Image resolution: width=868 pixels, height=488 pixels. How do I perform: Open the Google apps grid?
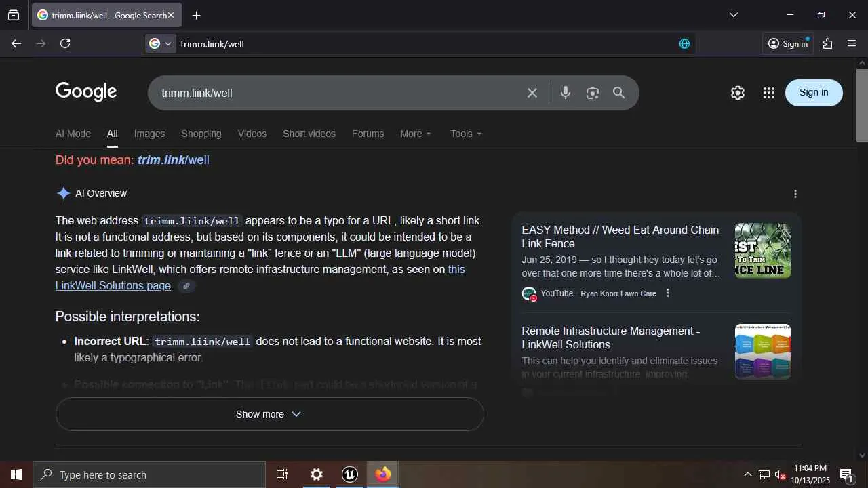coord(768,93)
